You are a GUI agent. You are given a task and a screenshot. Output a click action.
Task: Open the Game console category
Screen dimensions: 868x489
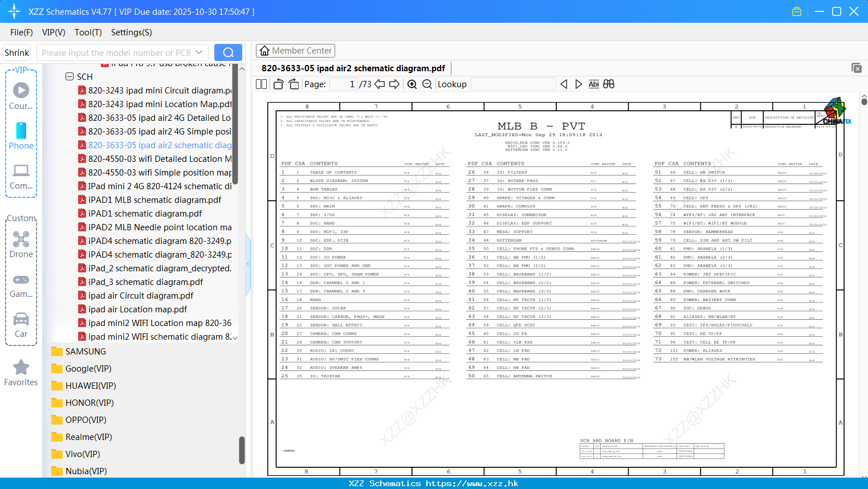tap(21, 285)
